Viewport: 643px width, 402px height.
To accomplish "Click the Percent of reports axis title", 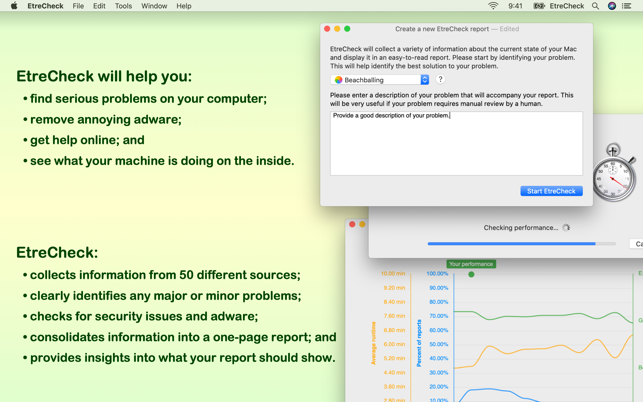I will click(419, 343).
